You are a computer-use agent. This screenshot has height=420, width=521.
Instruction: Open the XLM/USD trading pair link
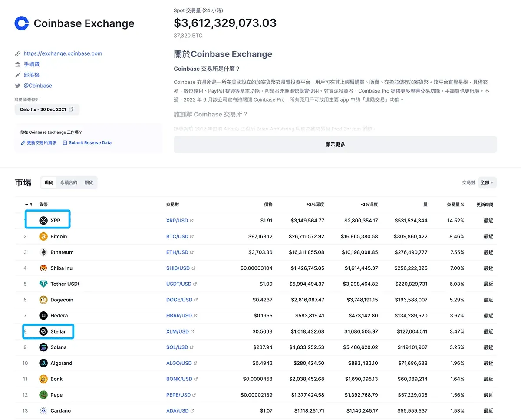(178, 331)
